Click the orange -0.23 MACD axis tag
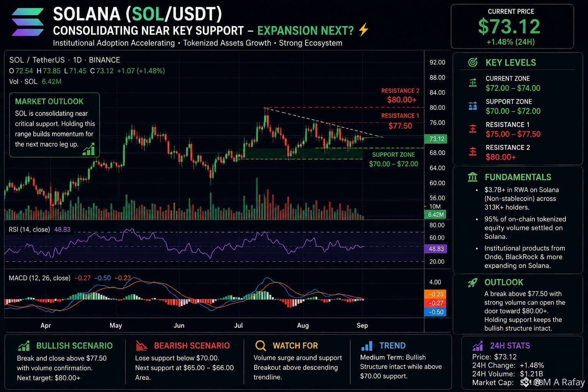588x392 pixels. click(436, 294)
